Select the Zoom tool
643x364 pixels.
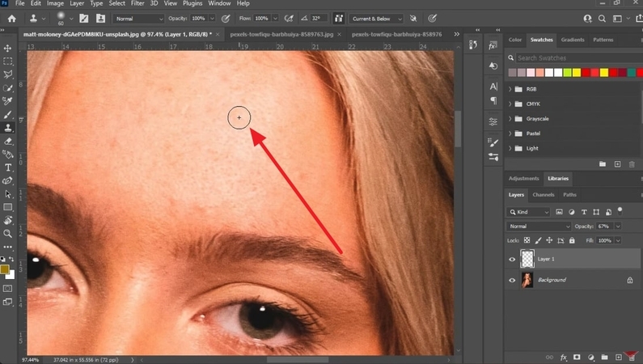8,233
